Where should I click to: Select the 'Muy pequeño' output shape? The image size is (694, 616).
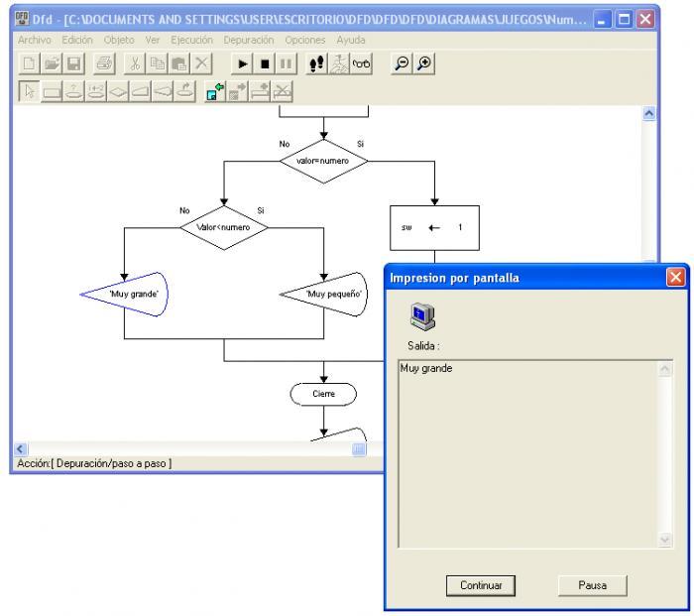[324, 294]
